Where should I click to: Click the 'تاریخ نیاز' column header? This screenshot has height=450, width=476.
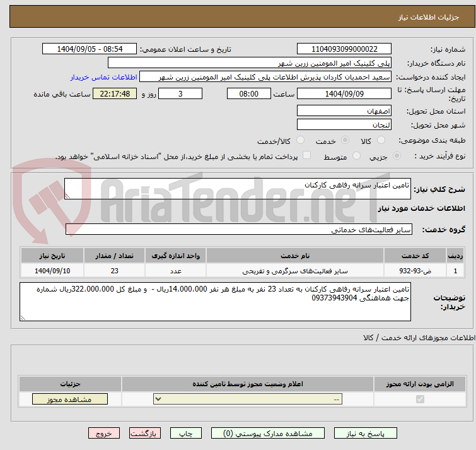(x=52, y=256)
